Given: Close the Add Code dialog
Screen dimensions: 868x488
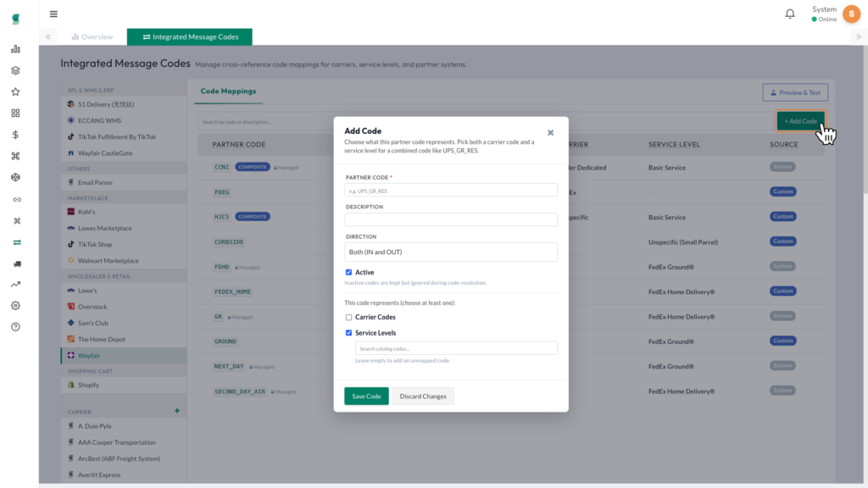Looking at the screenshot, I should tap(550, 132).
